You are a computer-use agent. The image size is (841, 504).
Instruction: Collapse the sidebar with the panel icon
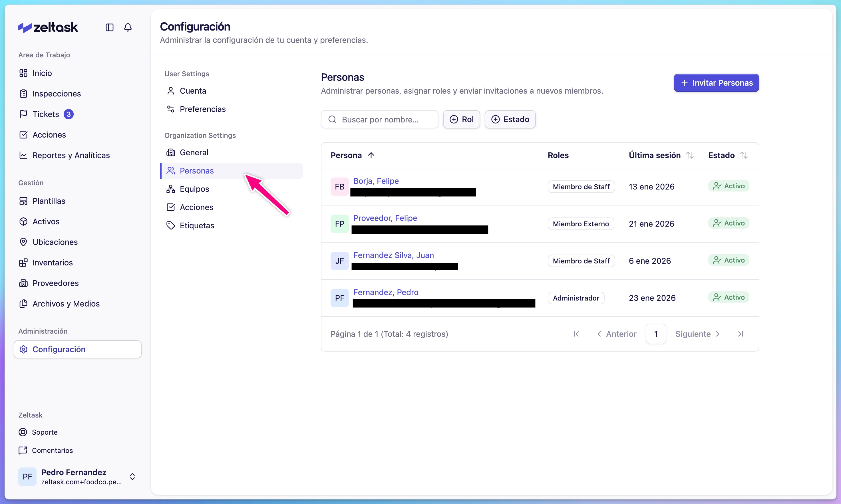109,27
